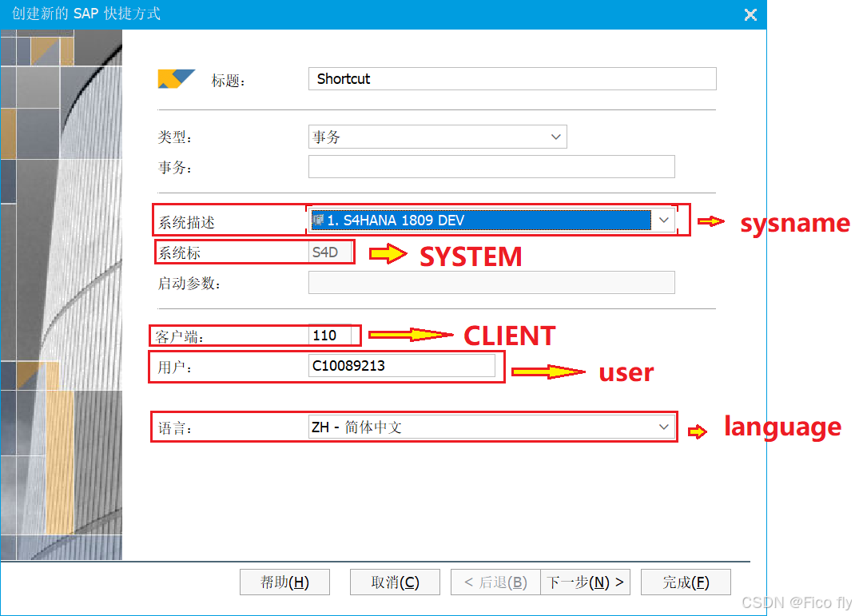Click the 事务: label beside the empty field

174,168
